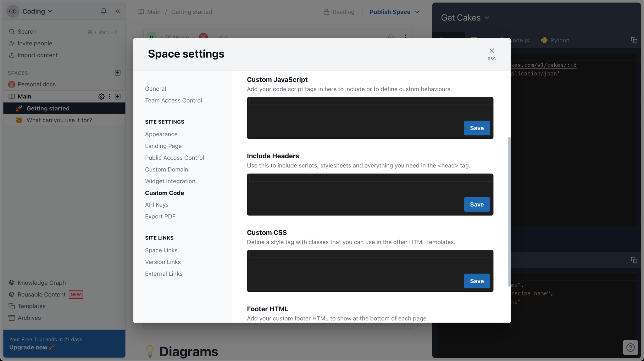Select the Export PDF settings option
Image resolution: width=644 pixels, height=361 pixels.
[x=160, y=216]
